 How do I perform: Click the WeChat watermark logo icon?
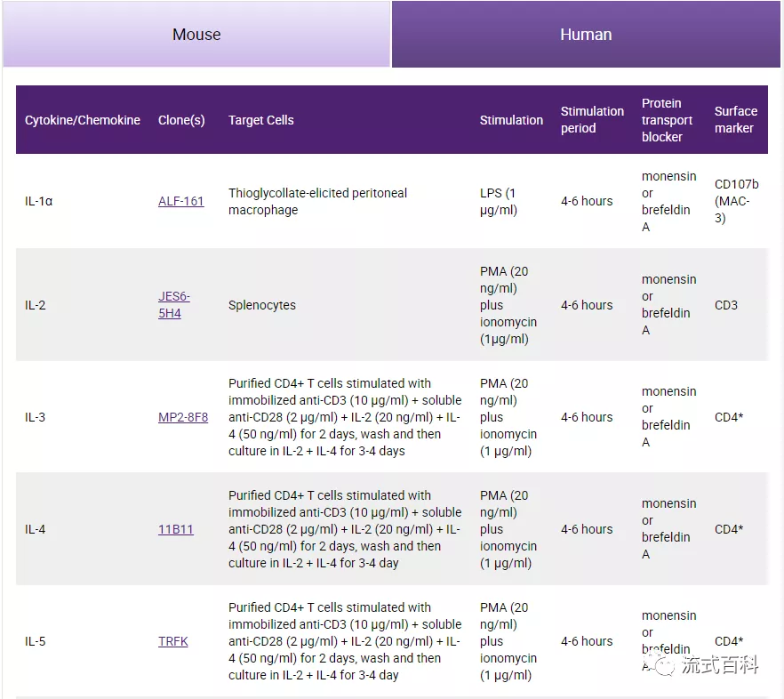[x=660, y=665]
